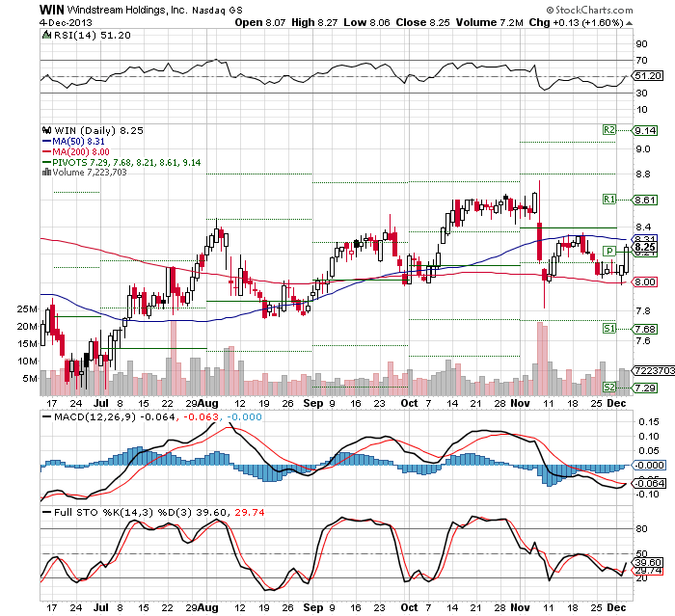Select the R1 pivot label box
Viewport: 675px width, 616px height.
608,199
